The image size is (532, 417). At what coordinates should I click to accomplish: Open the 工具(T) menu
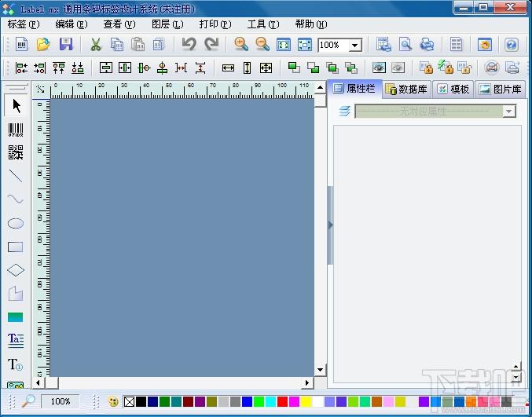263,24
